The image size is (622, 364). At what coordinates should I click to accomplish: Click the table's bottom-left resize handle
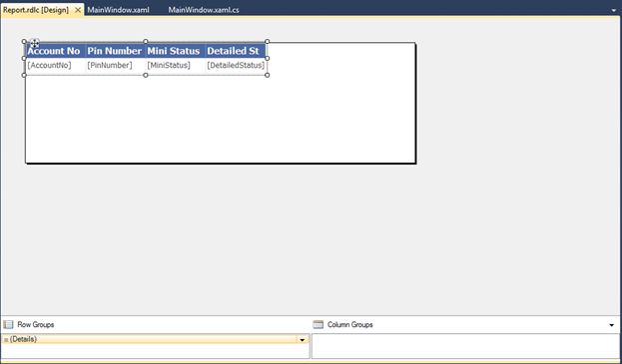point(24,75)
